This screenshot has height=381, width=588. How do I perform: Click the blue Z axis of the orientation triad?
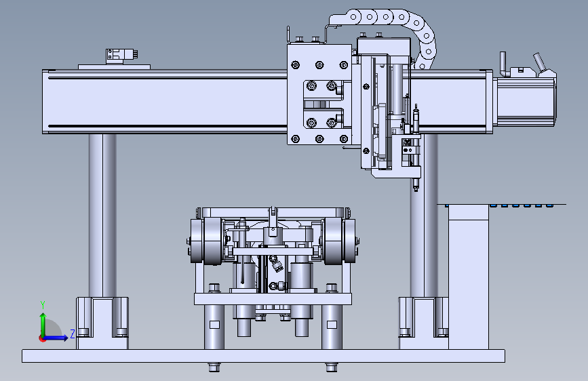(56, 338)
